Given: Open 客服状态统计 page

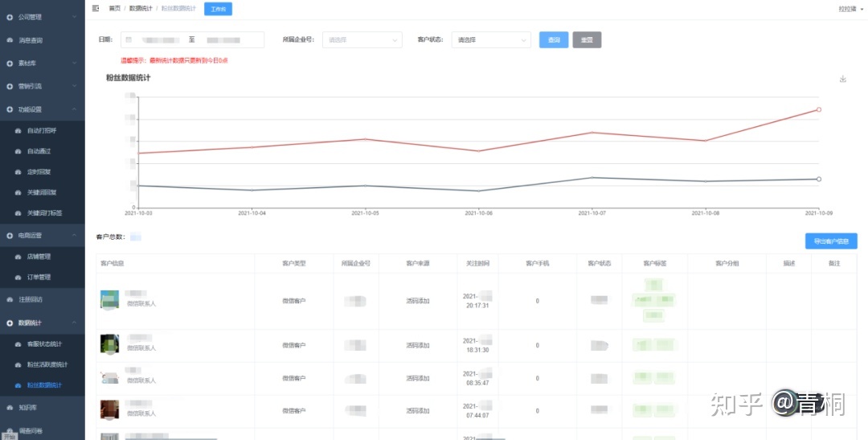Looking at the screenshot, I should point(44,344).
